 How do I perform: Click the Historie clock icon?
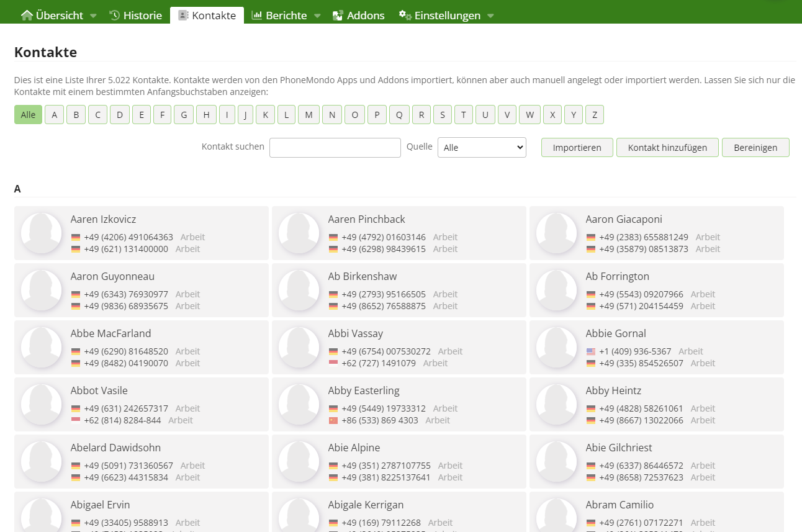115,16
